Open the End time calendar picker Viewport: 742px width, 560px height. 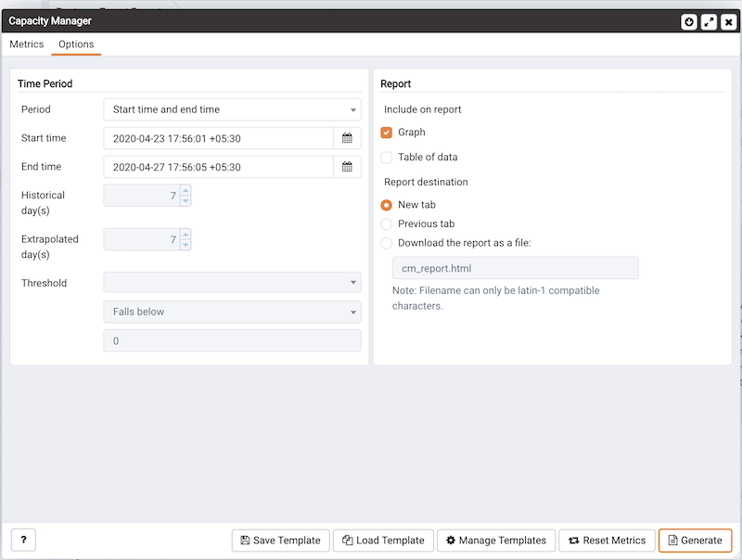[x=347, y=167]
